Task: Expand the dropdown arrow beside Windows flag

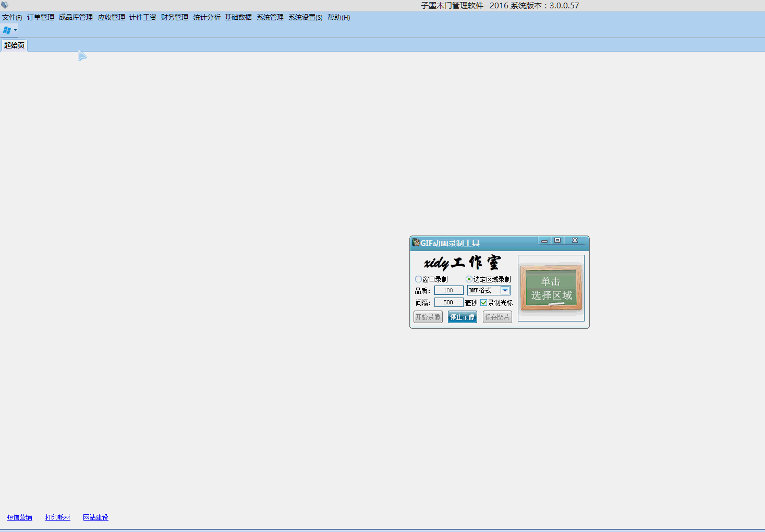Action: point(15,30)
